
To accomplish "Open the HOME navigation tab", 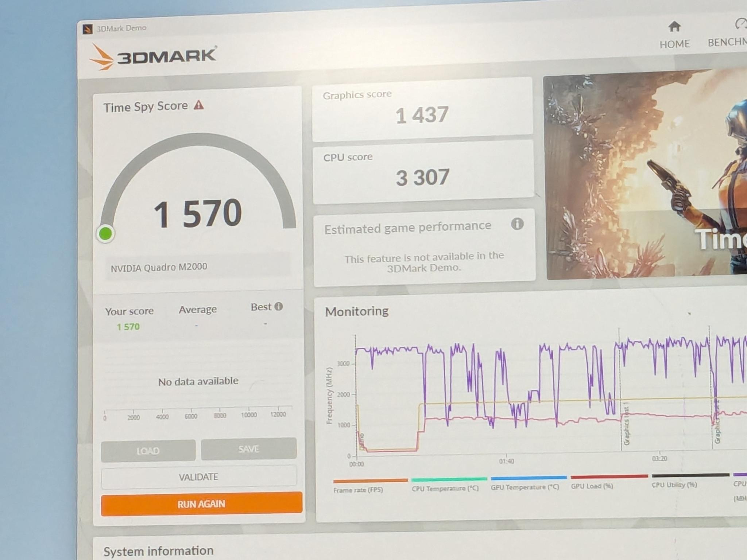I will point(674,36).
